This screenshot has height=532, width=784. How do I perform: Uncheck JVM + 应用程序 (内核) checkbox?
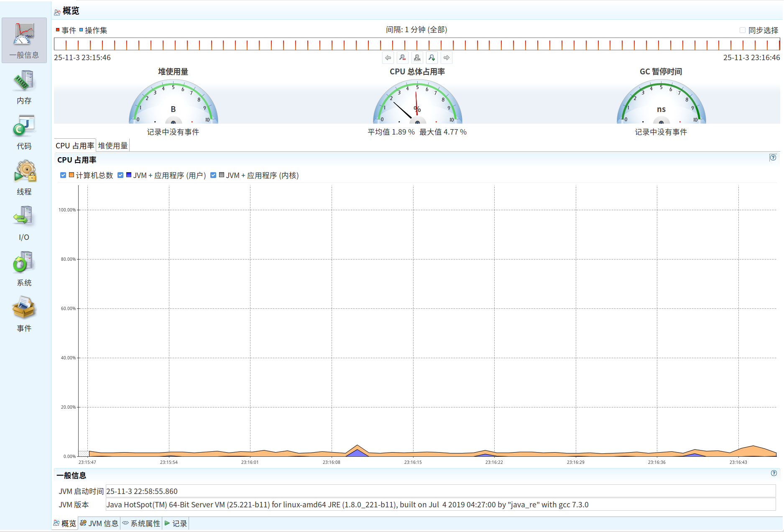point(213,175)
